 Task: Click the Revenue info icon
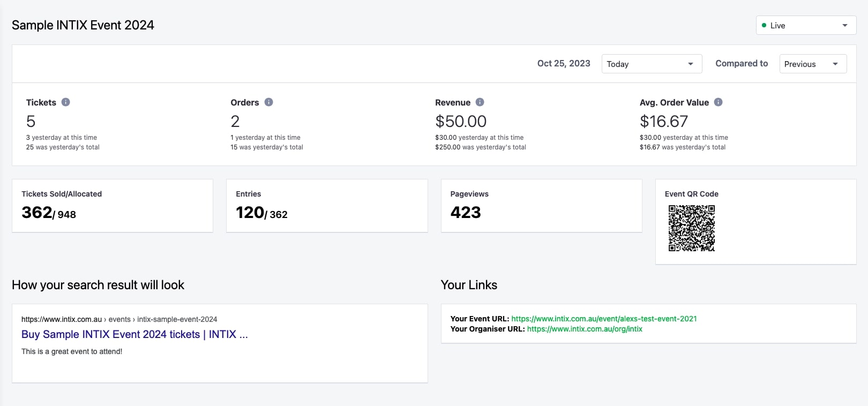coord(480,102)
